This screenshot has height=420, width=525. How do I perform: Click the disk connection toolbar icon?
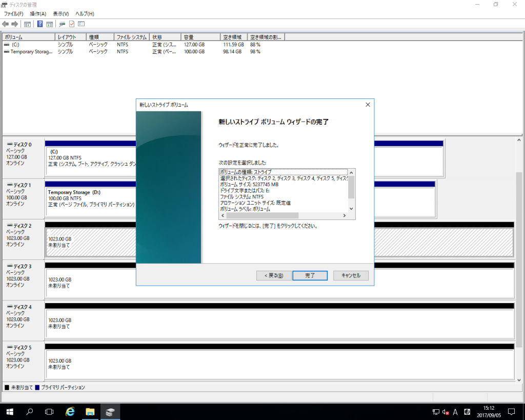[62, 24]
